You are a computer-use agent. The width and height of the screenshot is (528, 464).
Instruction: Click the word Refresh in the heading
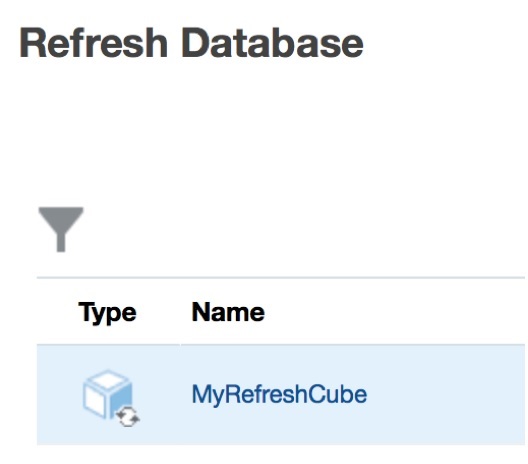point(93,43)
